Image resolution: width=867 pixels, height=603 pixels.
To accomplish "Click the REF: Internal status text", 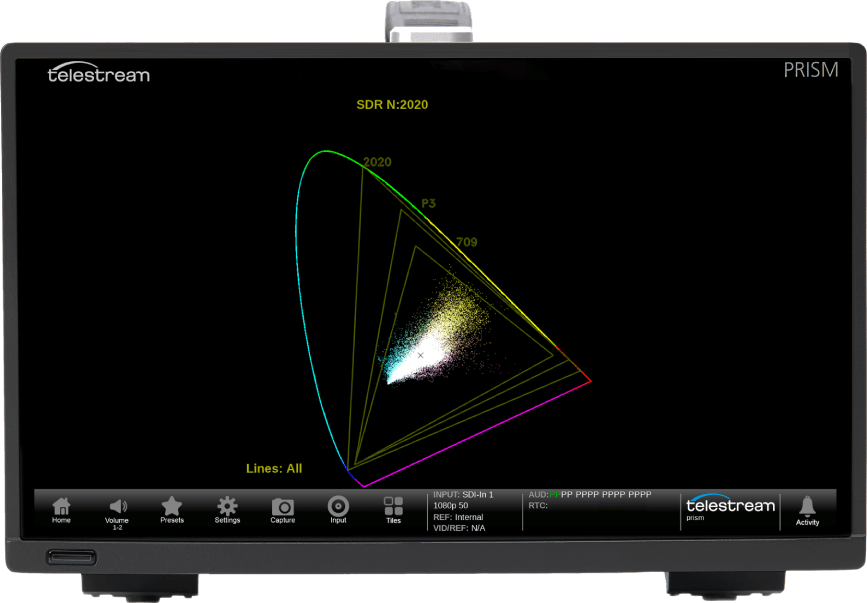I will coord(458,517).
